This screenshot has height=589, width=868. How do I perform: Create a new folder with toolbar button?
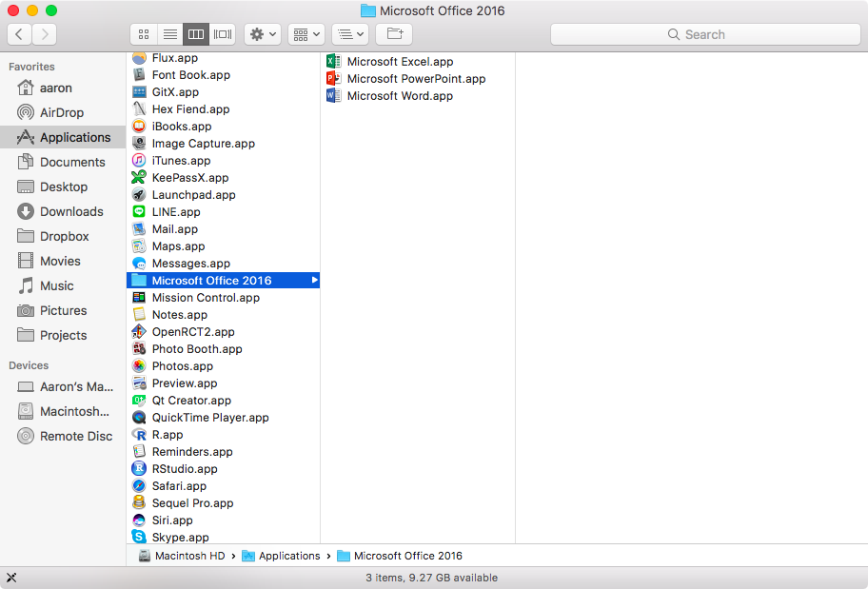[394, 34]
